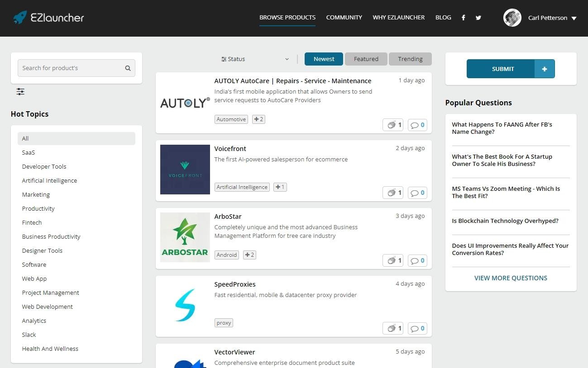
Task: Open the filter sliders icon below search
Action: point(20,92)
